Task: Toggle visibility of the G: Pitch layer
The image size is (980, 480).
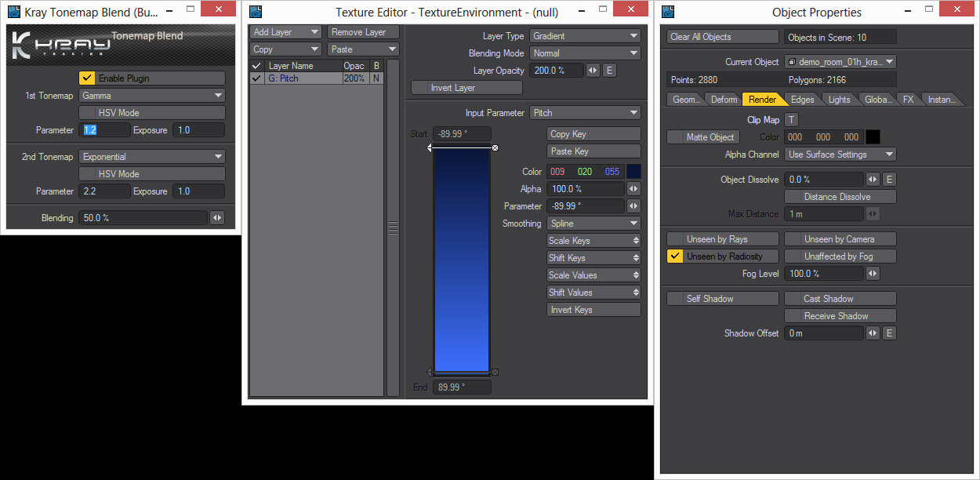Action: tap(256, 78)
